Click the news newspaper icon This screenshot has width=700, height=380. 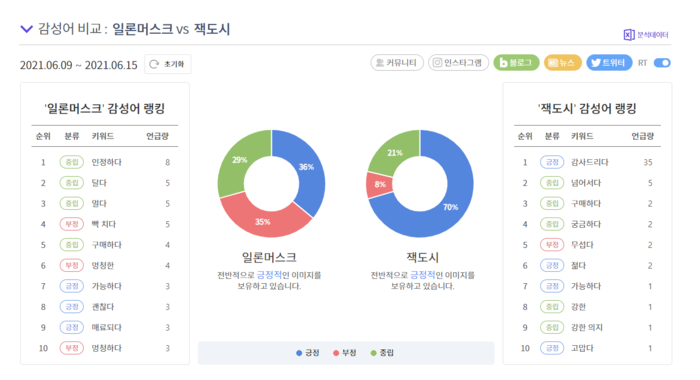click(553, 63)
